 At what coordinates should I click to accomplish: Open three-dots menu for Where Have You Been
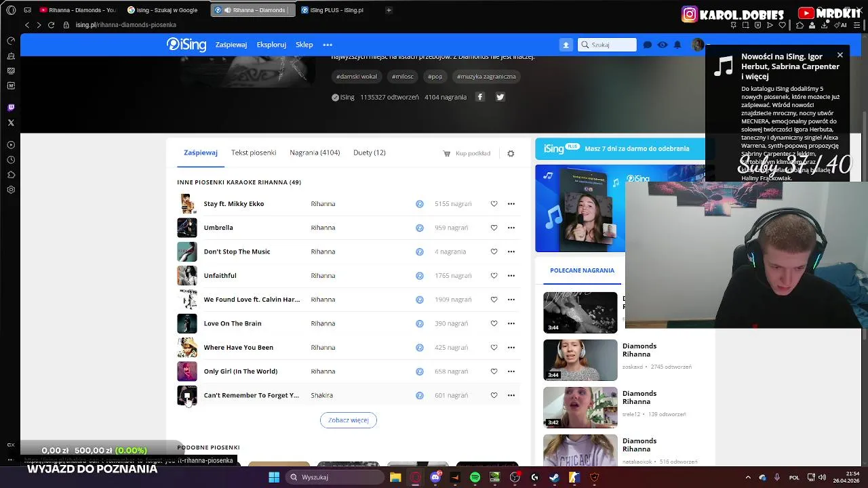[x=511, y=347]
